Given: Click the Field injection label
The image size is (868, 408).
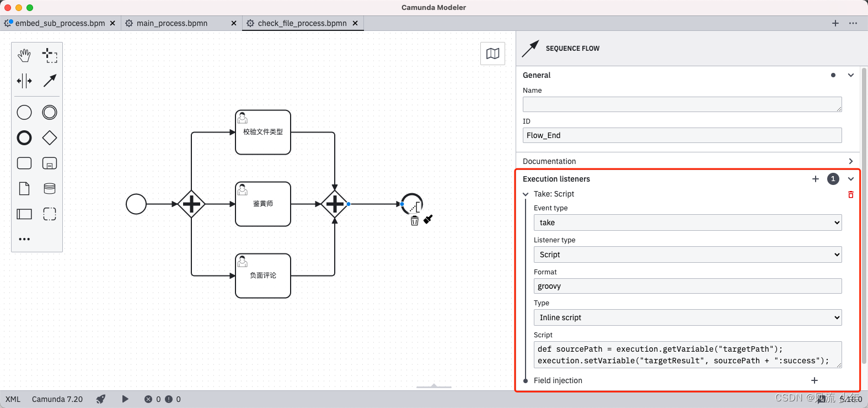Looking at the screenshot, I should pos(558,380).
